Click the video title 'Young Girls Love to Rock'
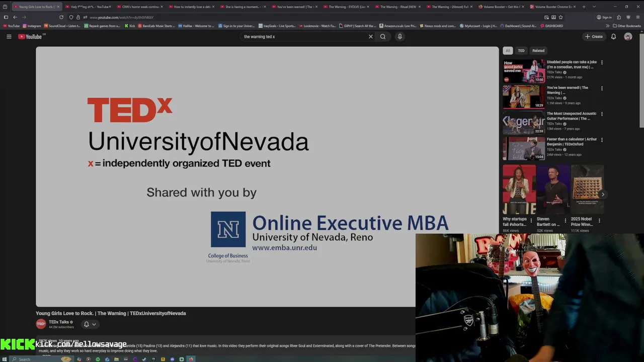Viewport: 644px width, 362px height. click(111, 313)
